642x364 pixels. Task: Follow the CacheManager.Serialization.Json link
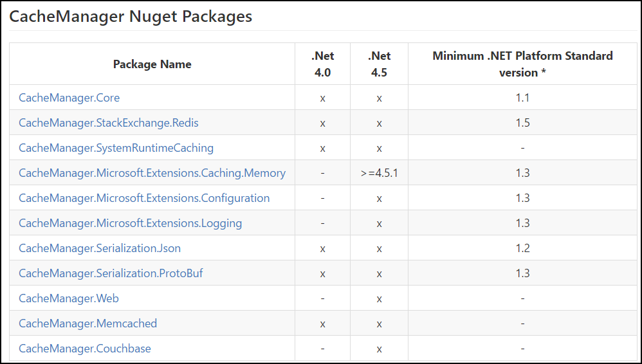[100, 248]
